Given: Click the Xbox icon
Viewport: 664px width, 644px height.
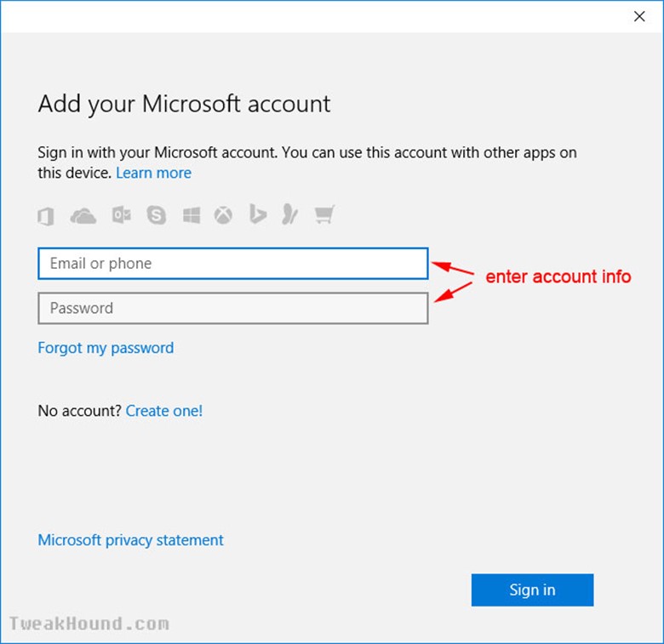Looking at the screenshot, I should tap(223, 215).
